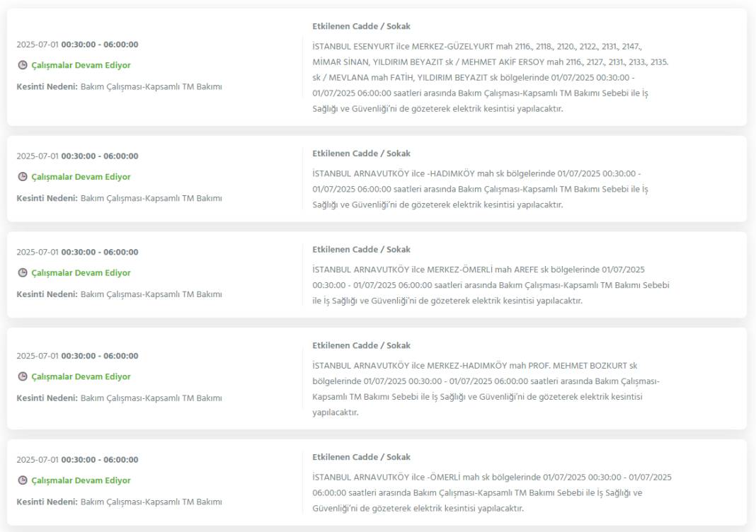
Task: Click 'Çalışmalar Devam Ediyor' status in the AREFE card
Action: point(81,273)
